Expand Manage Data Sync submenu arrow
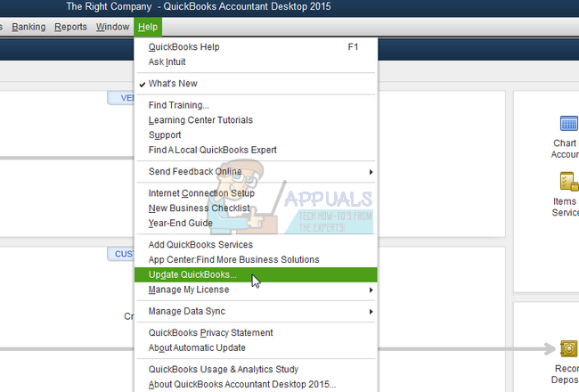The height and width of the screenshot is (392, 579). (x=371, y=312)
